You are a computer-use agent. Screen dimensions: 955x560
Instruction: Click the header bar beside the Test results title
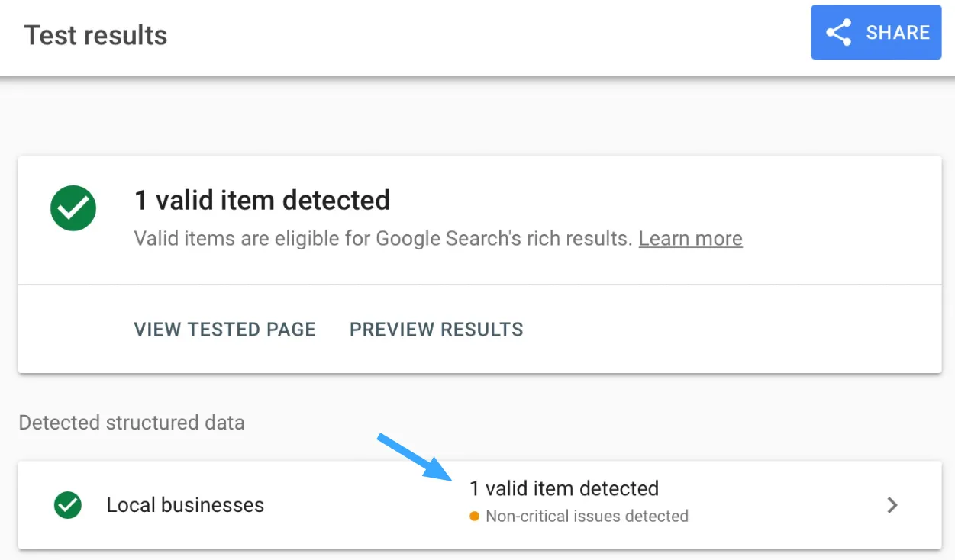(x=489, y=35)
